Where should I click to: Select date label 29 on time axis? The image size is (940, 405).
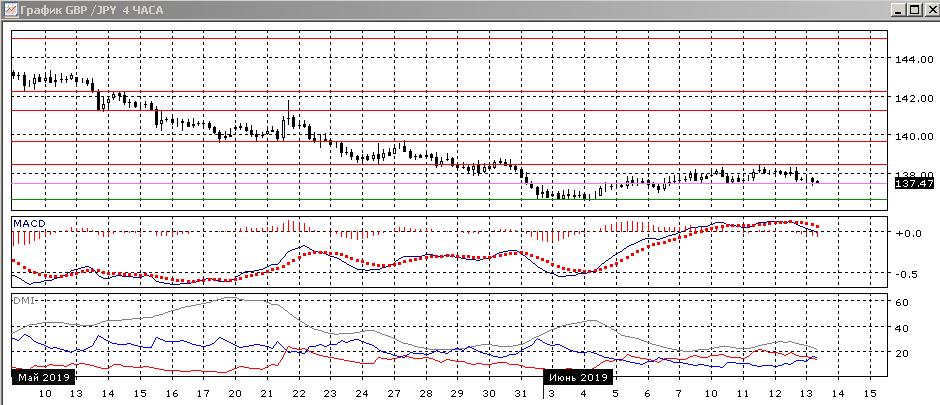point(457,394)
